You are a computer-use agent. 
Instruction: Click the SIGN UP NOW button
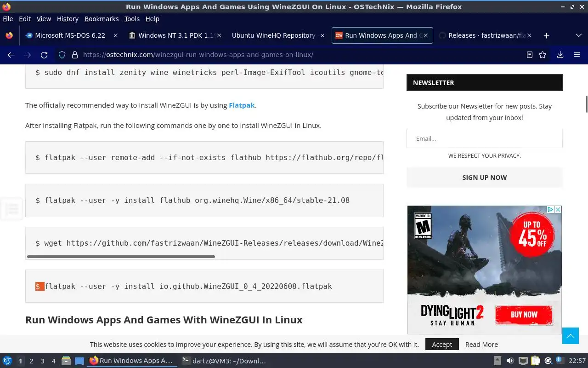point(485,178)
